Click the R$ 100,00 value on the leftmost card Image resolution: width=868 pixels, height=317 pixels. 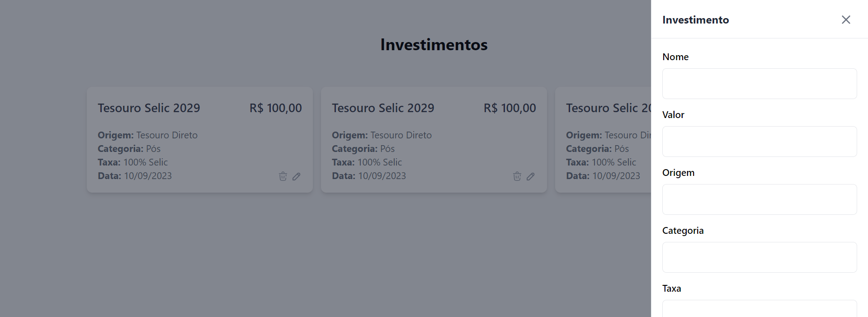[x=275, y=108]
